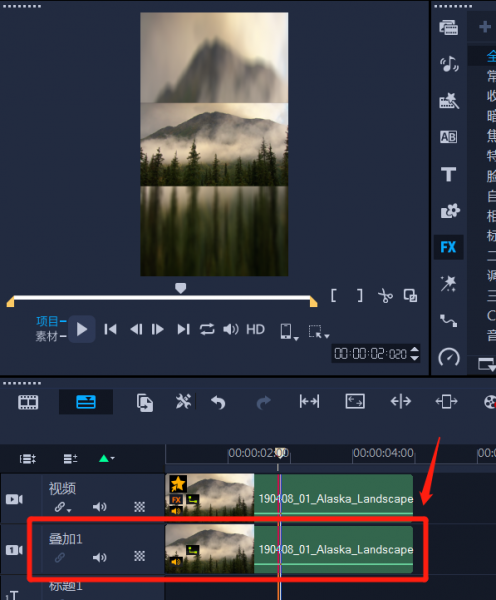Open the Title library T icon
The width and height of the screenshot is (496, 600).
point(448,174)
